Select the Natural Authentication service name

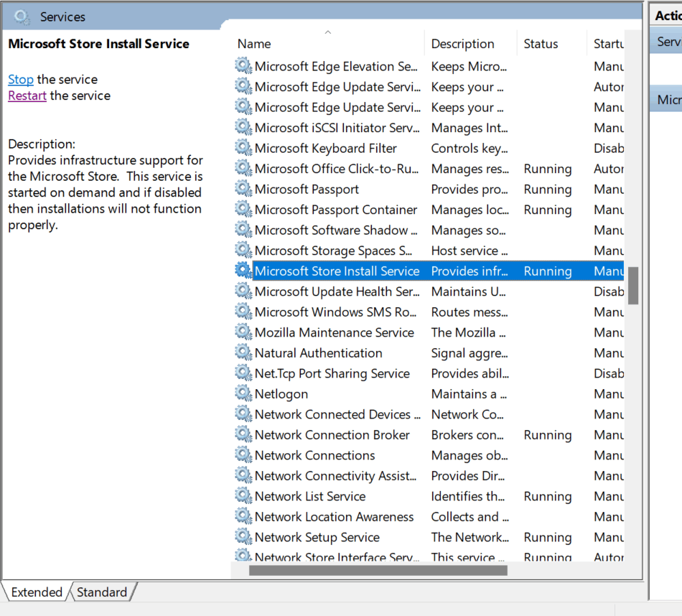tap(318, 353)
